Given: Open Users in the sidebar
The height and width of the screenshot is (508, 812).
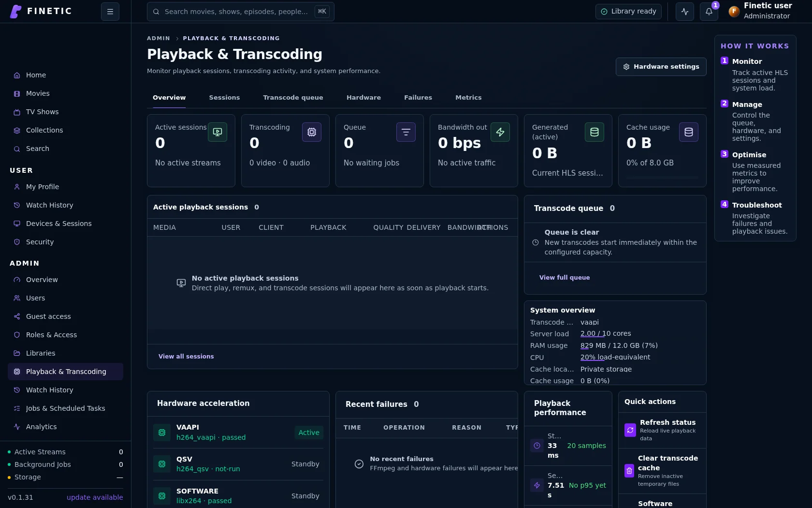Looking at the screenshot, I should [65, 298].
